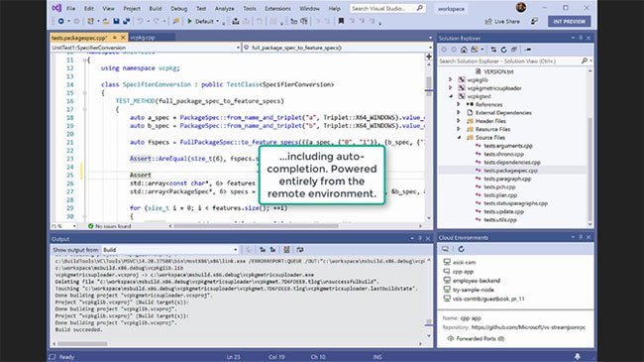This screenshot has height=362, width=644.
Task: Click the split editor icon above scrollbar
Action: click(x=429, y=57)
